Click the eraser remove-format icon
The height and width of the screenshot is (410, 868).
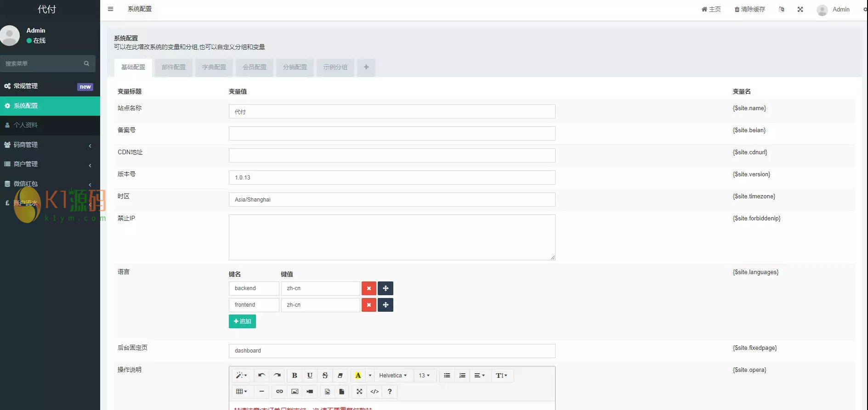pyautogui.click(x=340, y=376)
